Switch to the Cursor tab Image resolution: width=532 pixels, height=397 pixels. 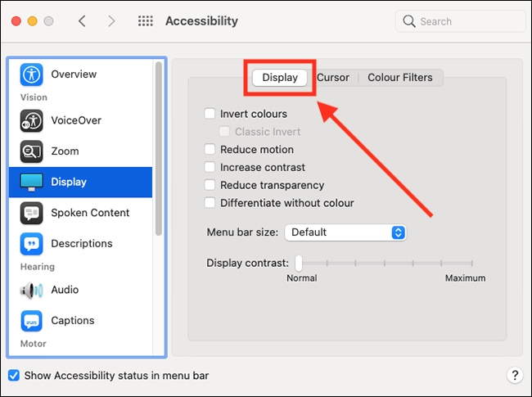[x=333, y=78]
